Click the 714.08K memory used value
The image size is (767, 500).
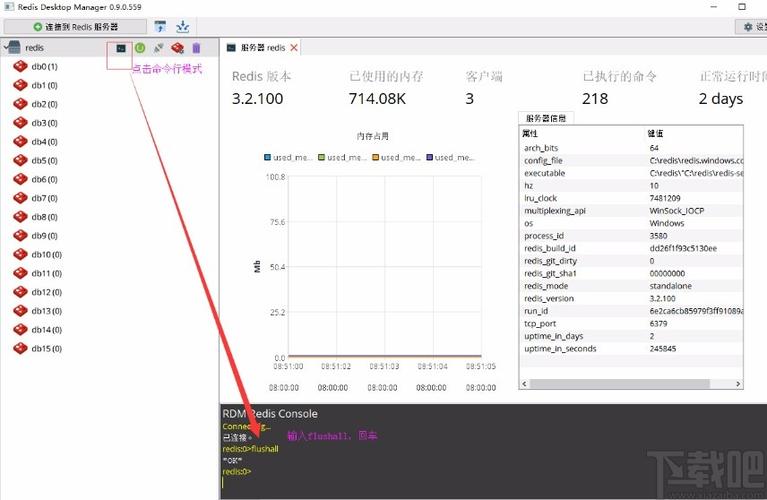(377, 99)
